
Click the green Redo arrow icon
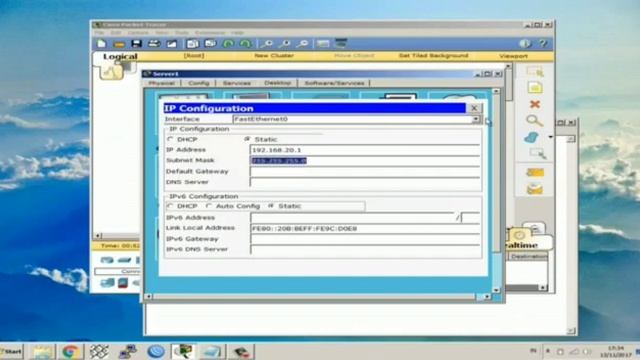pos(245,44)
